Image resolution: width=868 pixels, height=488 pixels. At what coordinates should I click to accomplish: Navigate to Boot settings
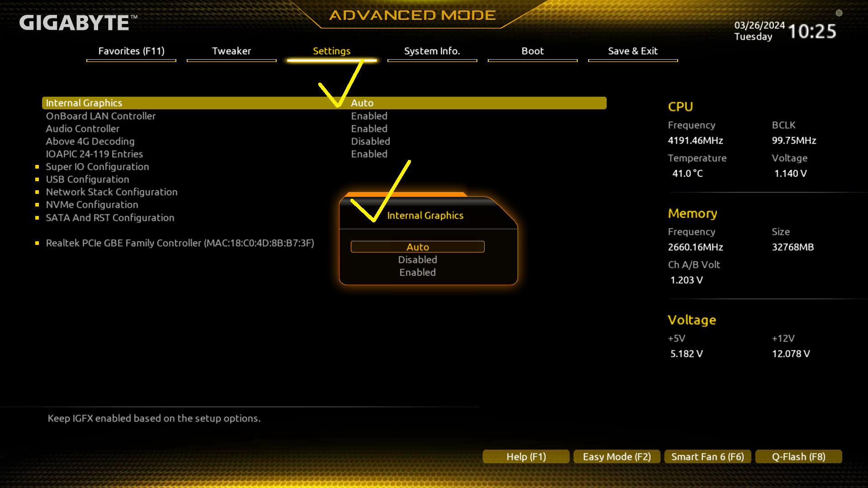click(x=533, y=51)
